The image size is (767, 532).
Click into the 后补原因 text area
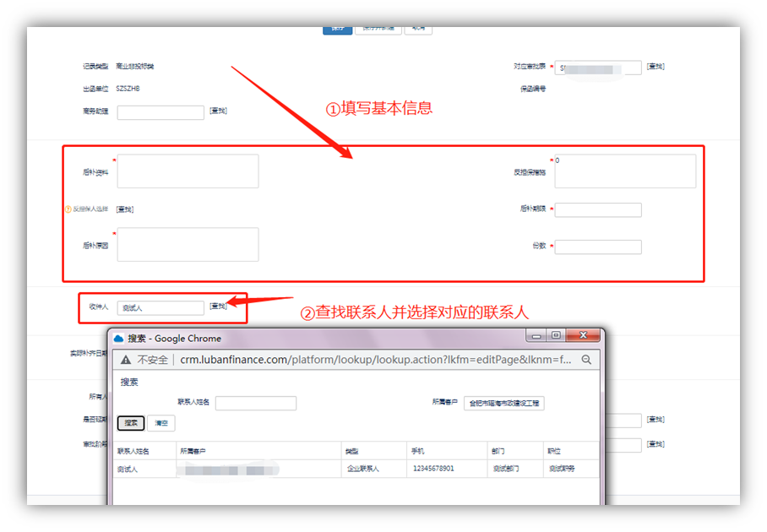pyautogui.click(x=188, y=244)
